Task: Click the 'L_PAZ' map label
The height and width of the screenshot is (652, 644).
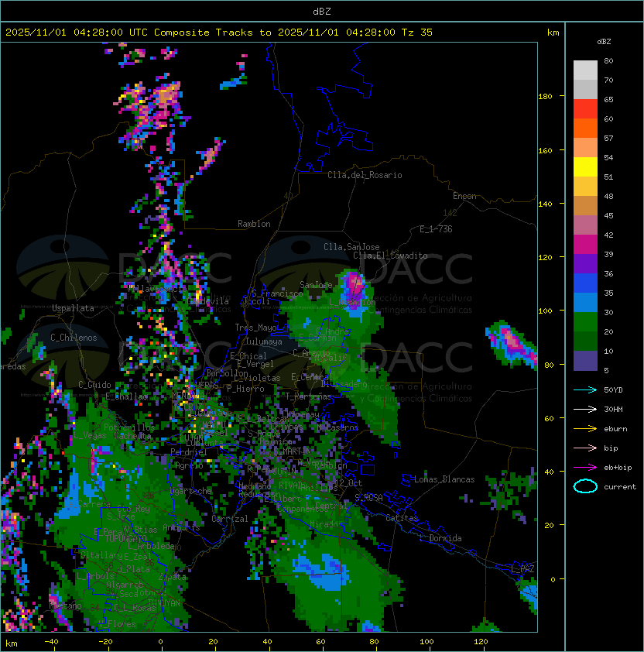Action: 522,569
